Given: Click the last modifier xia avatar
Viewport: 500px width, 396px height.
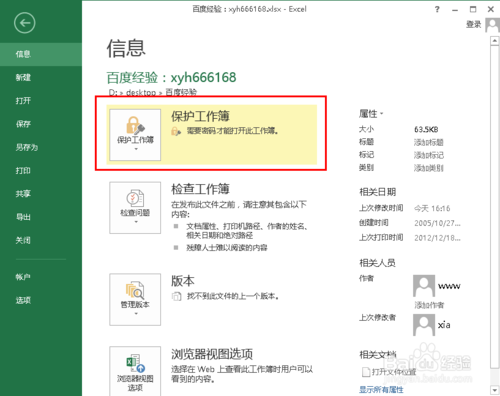Looking at the screenshot, I should coord(424,325).
